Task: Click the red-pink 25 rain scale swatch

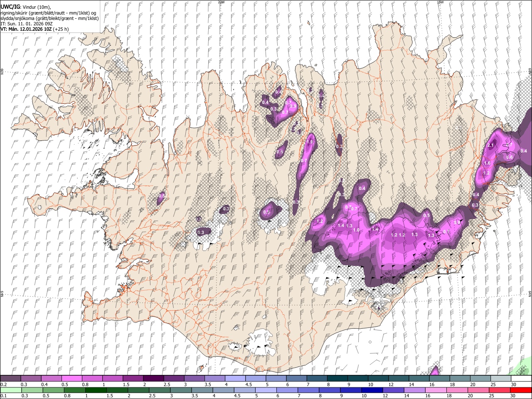Action: coord(499,390)
